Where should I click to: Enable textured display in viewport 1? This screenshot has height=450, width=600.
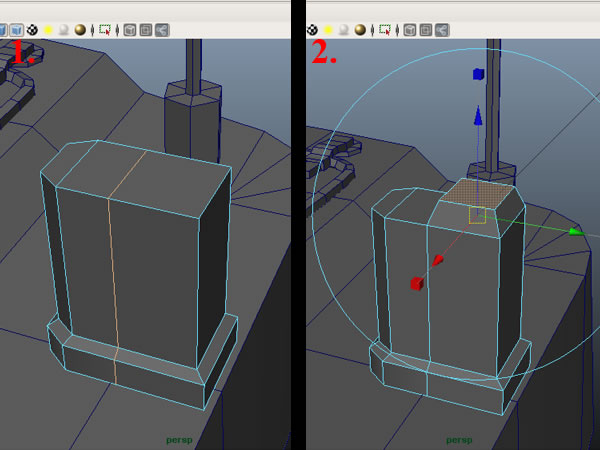tap(33, 30)
